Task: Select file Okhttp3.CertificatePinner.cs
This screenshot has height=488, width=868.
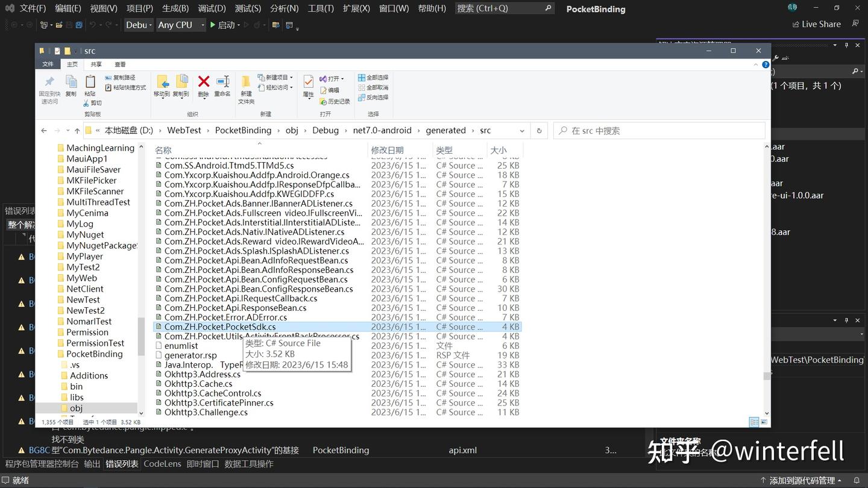Action: [x=219, y=403]
